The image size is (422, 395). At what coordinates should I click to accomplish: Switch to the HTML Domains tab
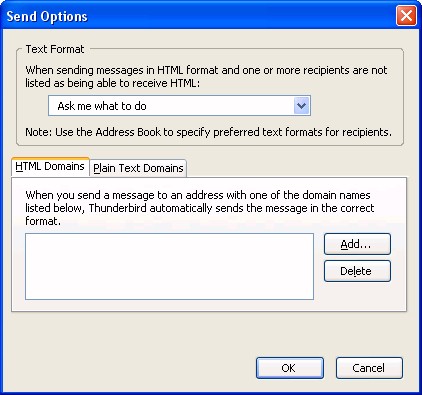(x=50, y=166)
